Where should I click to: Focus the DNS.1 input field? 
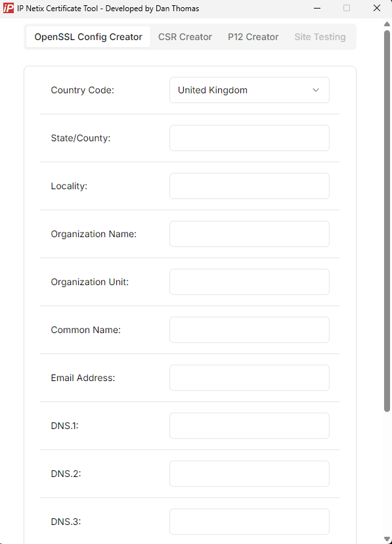pyautogui.click(x=250, y=426)
